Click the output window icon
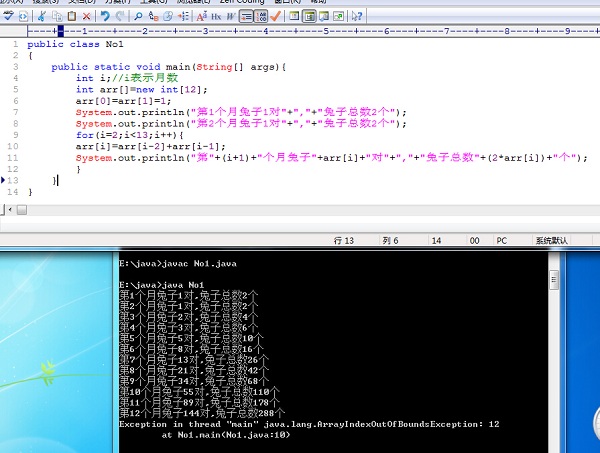Viewport: 600px width, 453px height. 324,16
